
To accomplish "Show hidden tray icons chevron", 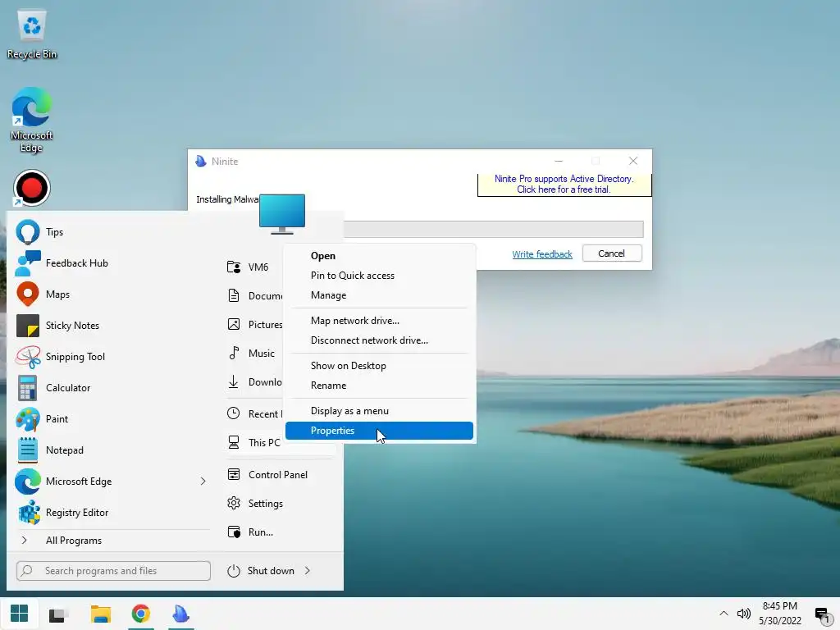I will 724,614.
